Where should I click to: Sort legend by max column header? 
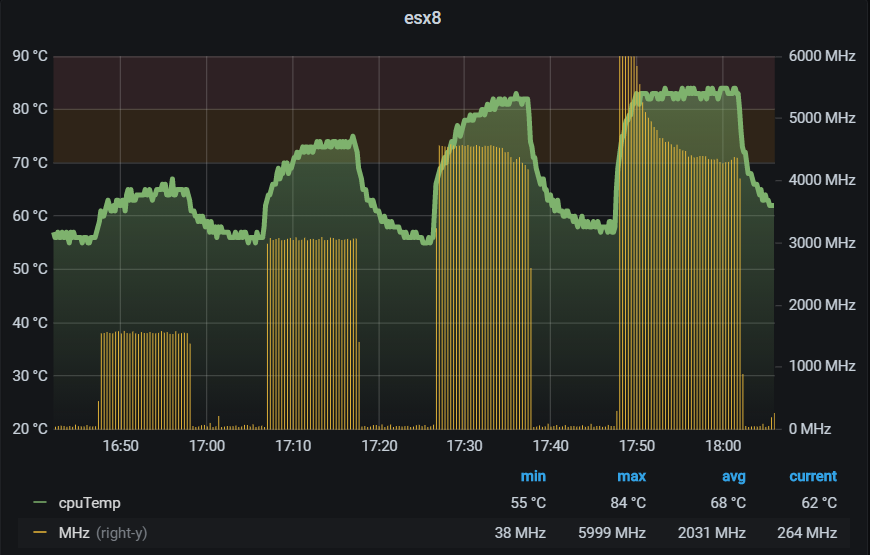click(x=631, y=476)
